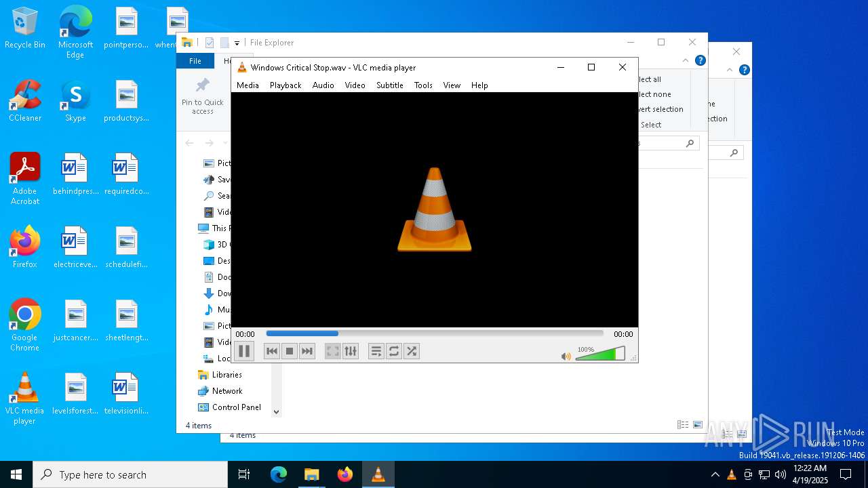Click Select none in Explorer ribbon
The image size is (868, 488).
click(654, 94)
